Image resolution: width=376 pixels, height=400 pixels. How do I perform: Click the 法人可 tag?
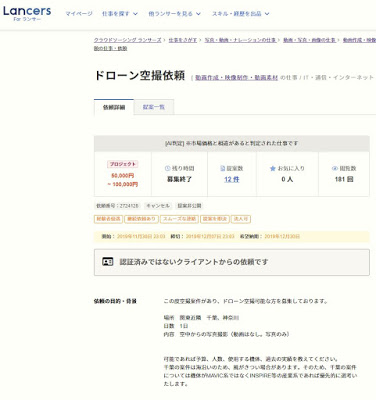click(241, 219)
